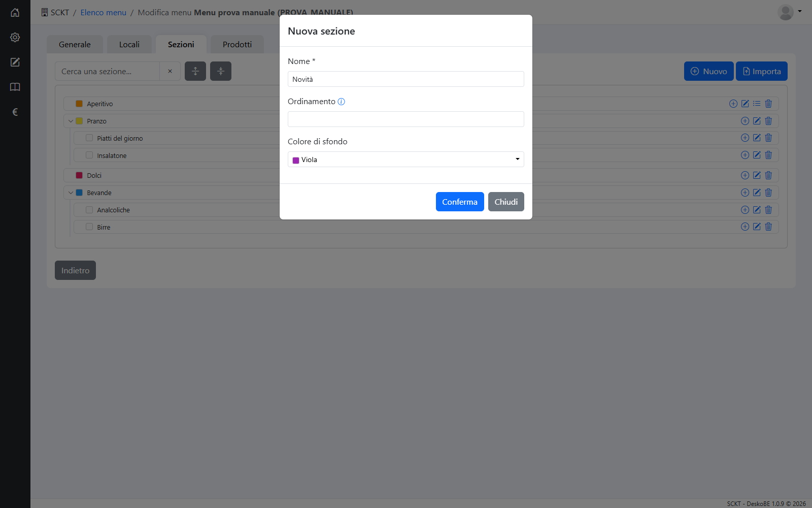Click the Nuovo button
812x508 pixels.
[x=709, y=71]
